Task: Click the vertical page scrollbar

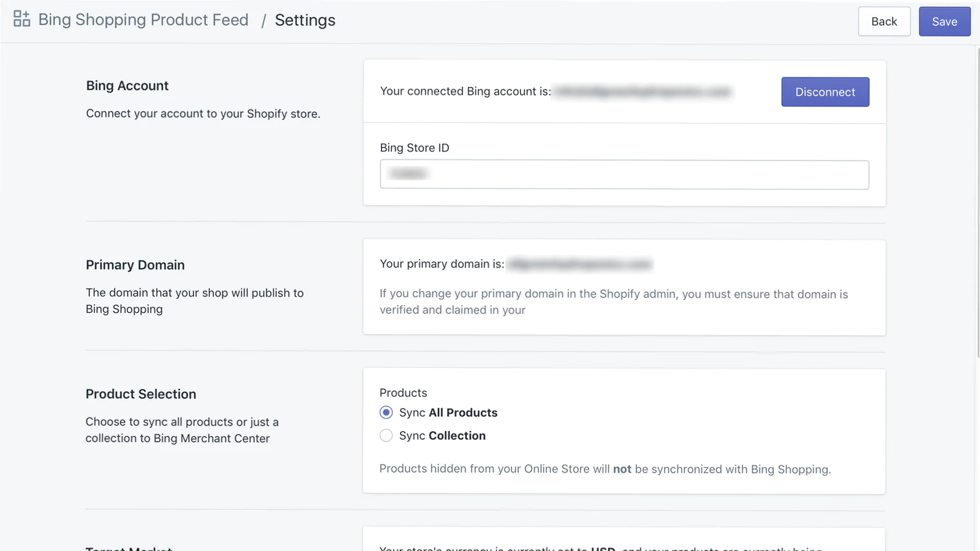Action: 977,202
